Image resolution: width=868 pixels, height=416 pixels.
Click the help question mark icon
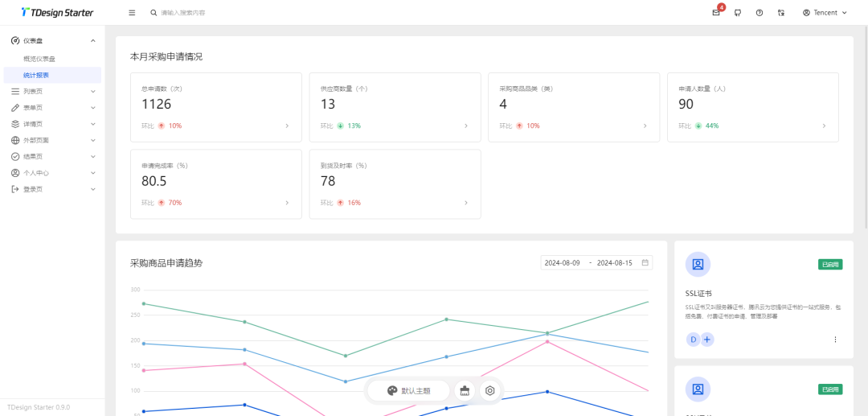point(759,13)
